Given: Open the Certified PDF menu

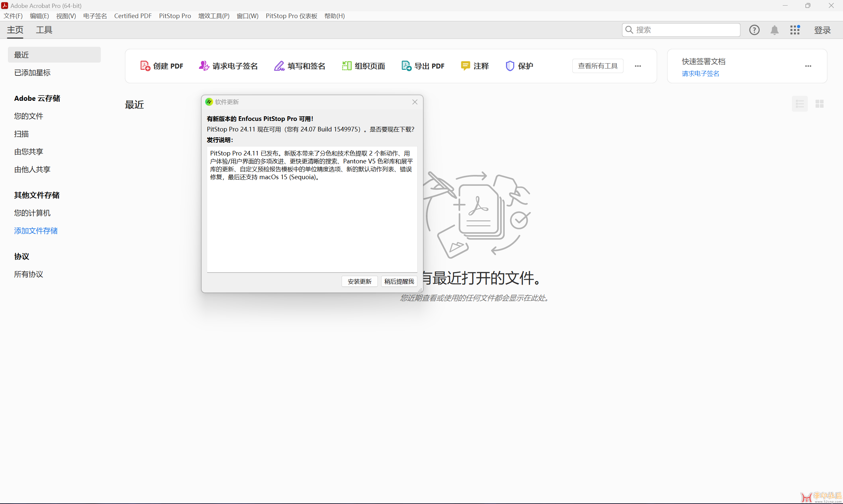Looking at the screenshot, I should (x=133, y=16).
